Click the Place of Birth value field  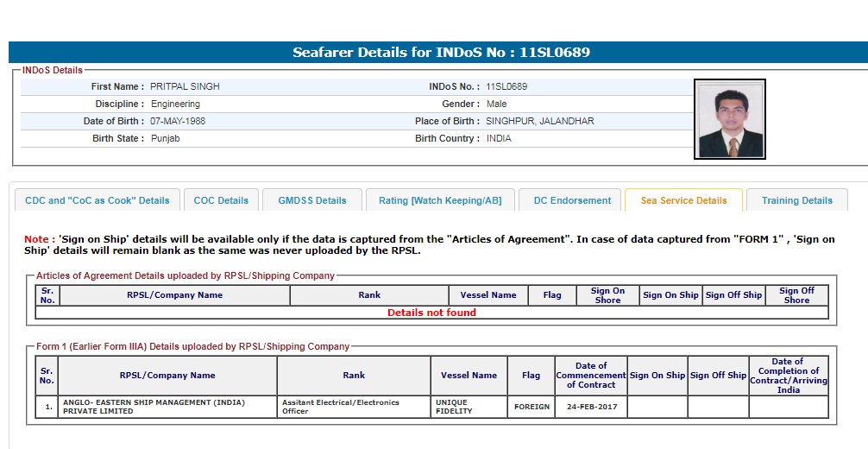tap(539, 122)
